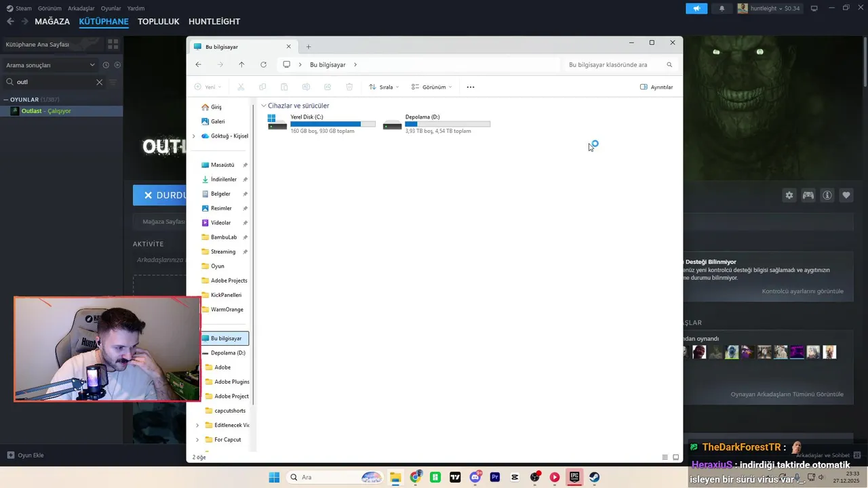Click Steam back navigation arrow
The width and height of the screenshot is (868, 488).
point(10,22)
